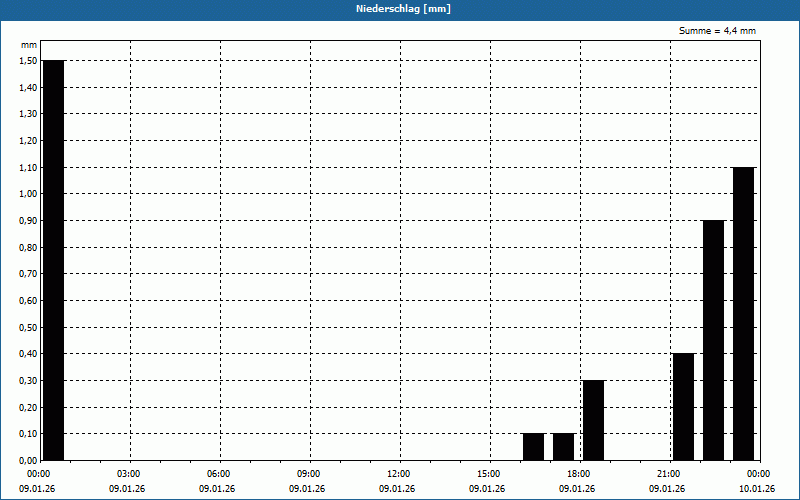Click the first small bar after 15:00
Screen dimensions: 800x500
533,446
